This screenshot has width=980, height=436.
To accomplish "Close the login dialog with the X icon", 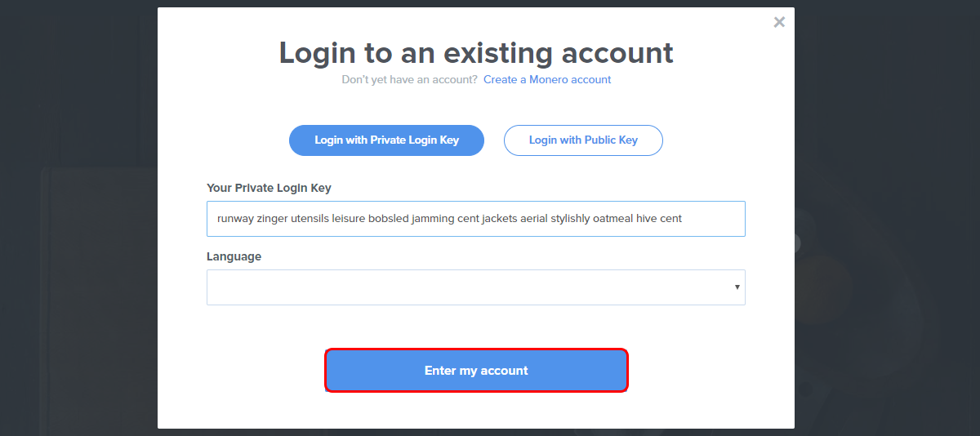I will (x=779, y=22).
